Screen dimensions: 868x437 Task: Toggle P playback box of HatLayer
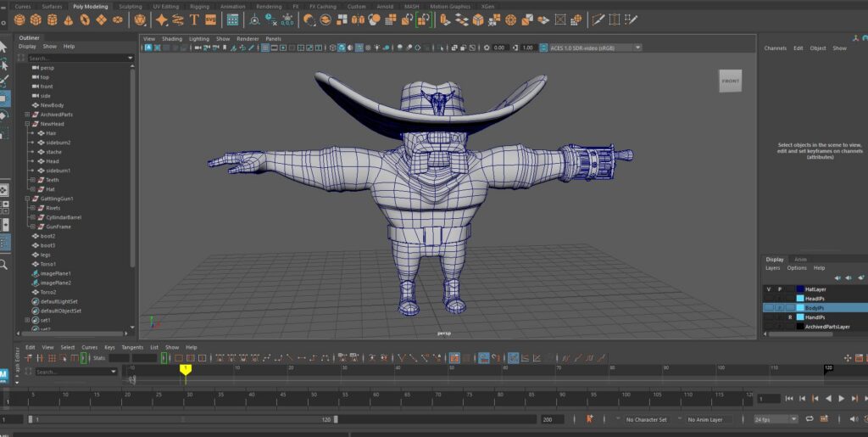pos(780,289)
